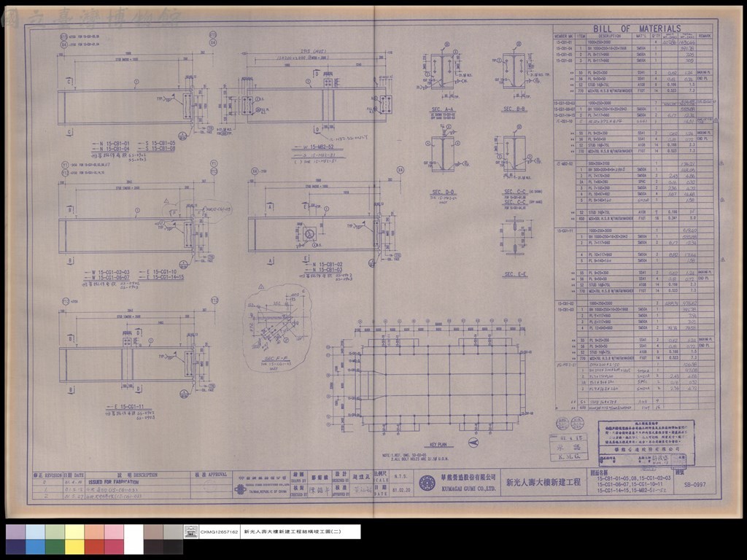Screen dimensions: 747x560
Task: Select the light lavender color swatch
Action: [16, 532]
